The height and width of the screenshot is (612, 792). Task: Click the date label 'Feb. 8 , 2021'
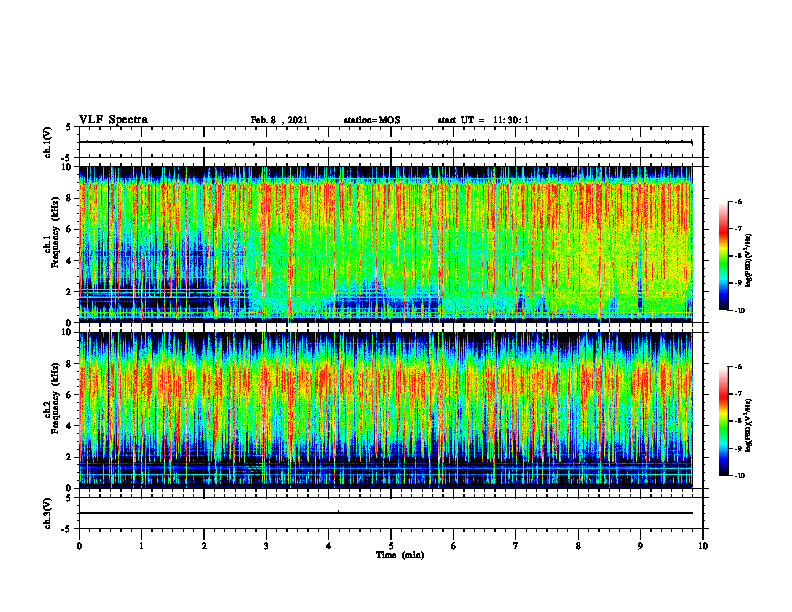point(279,120)
